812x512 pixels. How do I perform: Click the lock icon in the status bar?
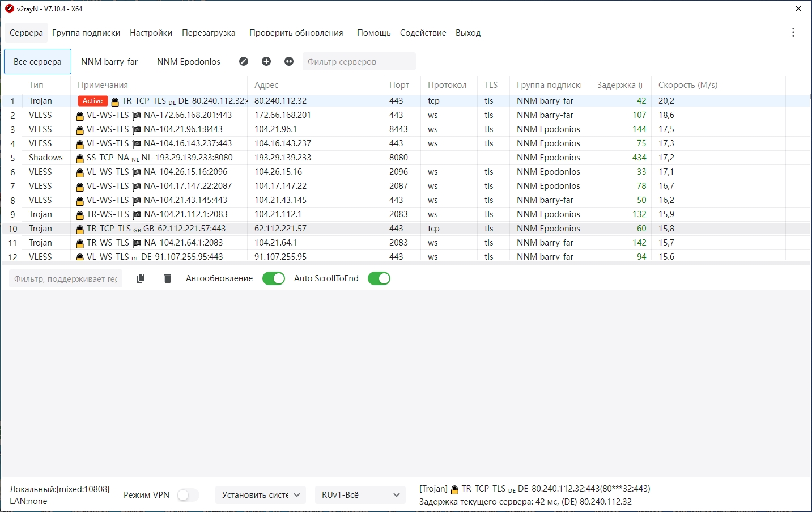coord(454,489)
